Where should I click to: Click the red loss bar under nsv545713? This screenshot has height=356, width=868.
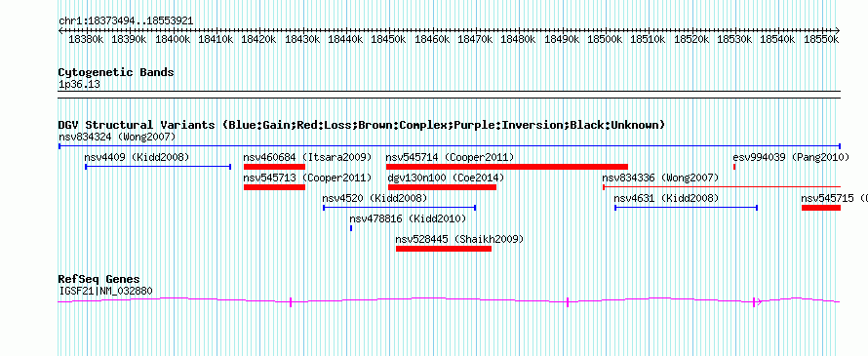point(275,187)
